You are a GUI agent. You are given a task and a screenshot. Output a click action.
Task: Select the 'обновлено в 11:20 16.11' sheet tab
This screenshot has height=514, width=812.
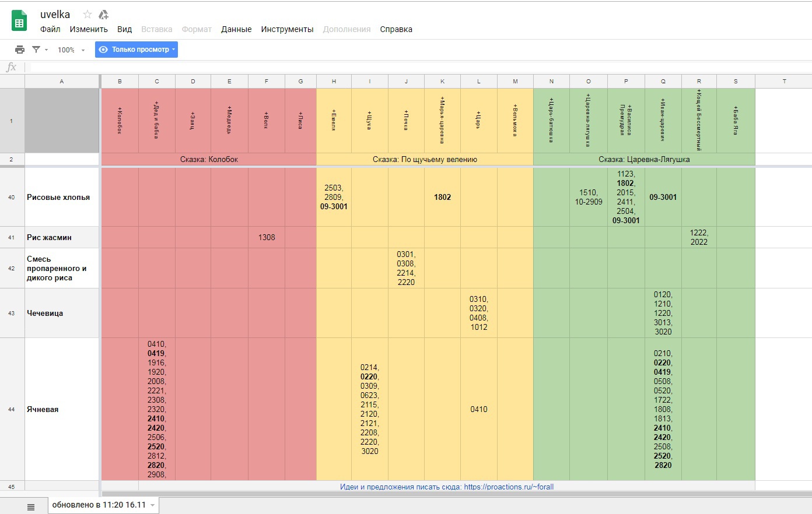point(99,505)
